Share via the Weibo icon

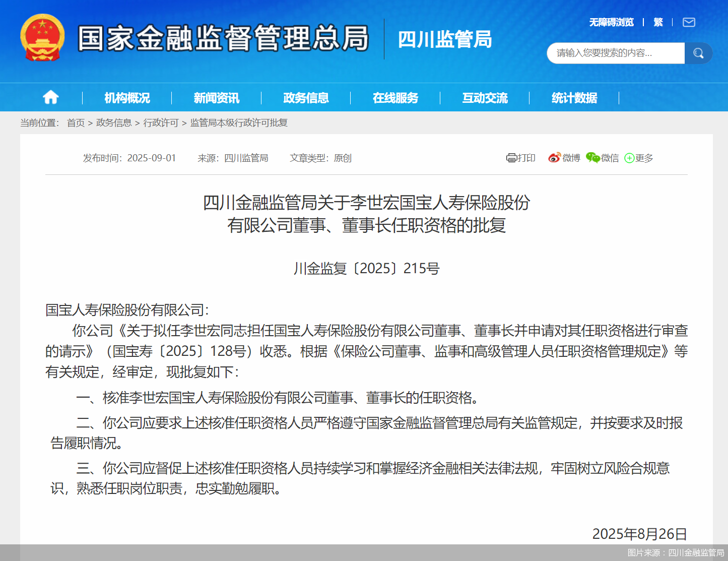554,158
